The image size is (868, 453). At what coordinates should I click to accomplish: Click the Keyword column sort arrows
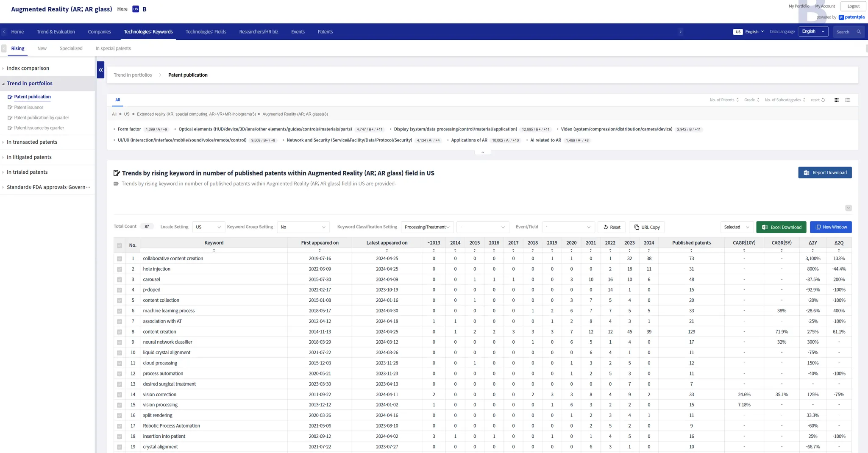pos(214,250)
